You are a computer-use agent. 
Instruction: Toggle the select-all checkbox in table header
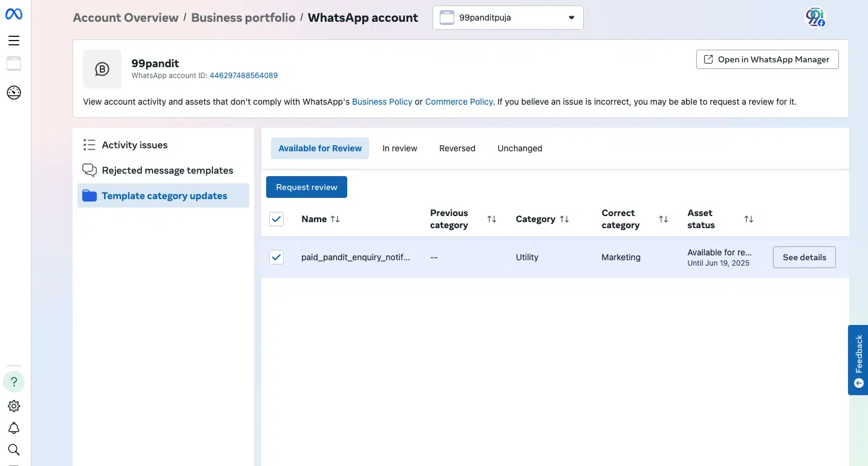tap(276, 219)
